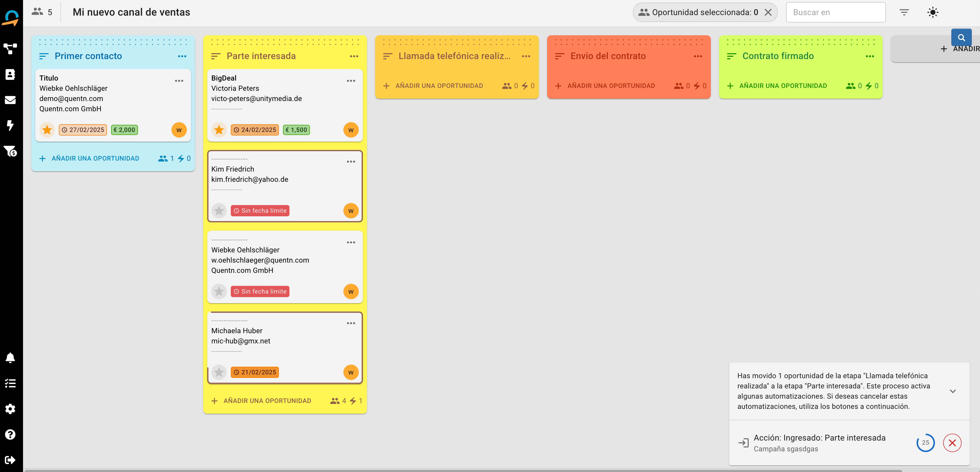Open the help question mark icon
This screenshot has height=472, width=980.
coord(10,434)
